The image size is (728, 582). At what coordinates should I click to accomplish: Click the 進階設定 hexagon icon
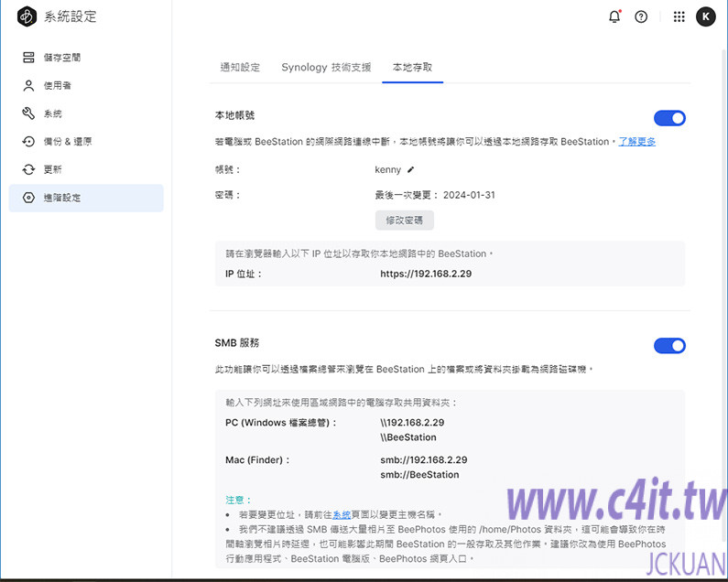(x=28, y=198)
